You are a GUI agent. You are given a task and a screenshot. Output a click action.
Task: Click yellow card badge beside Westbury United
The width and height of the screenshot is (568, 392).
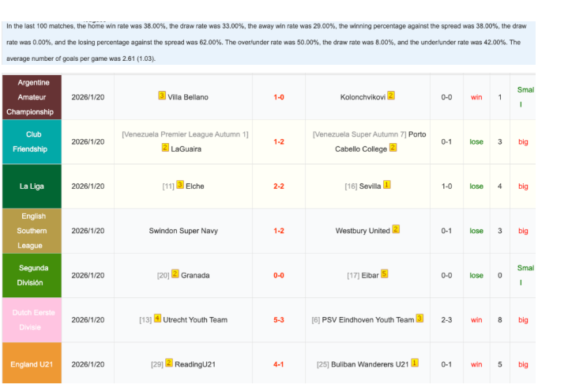(x=396, y=230)
